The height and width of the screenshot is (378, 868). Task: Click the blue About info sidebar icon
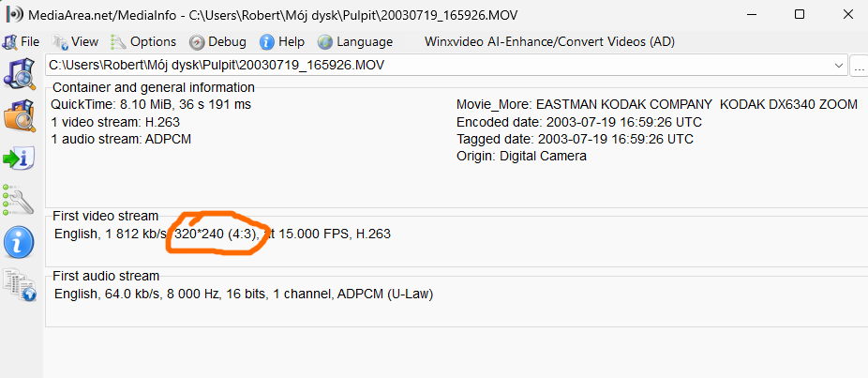(x=19, y=241)
